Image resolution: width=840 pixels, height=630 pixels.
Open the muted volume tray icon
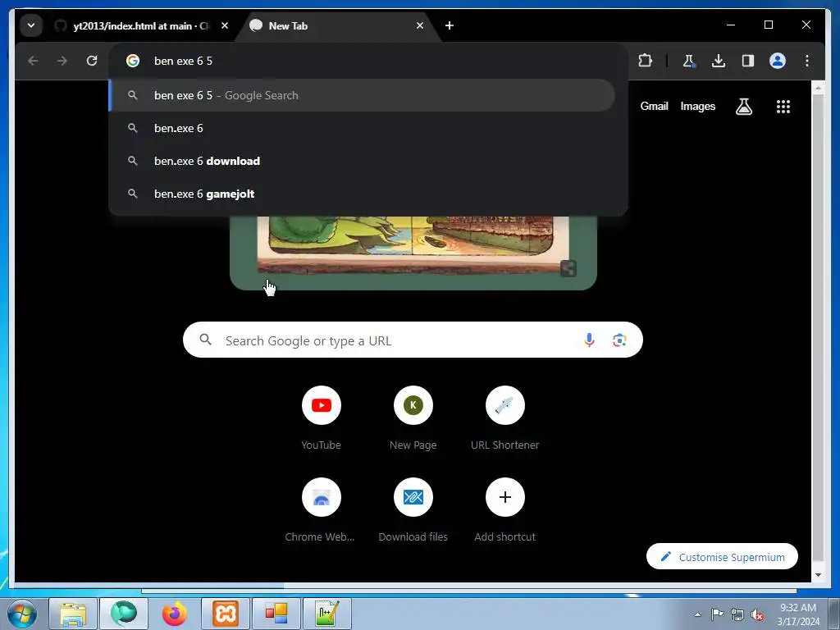pos(757,614)
